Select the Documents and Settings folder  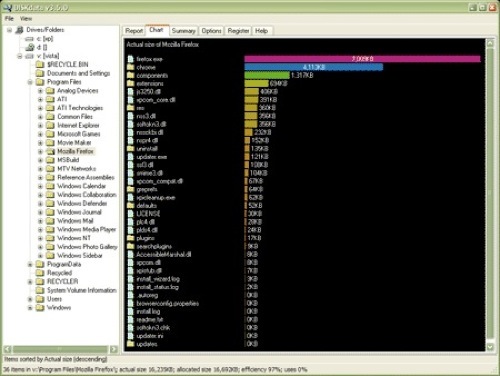click(x=79, y=73)
